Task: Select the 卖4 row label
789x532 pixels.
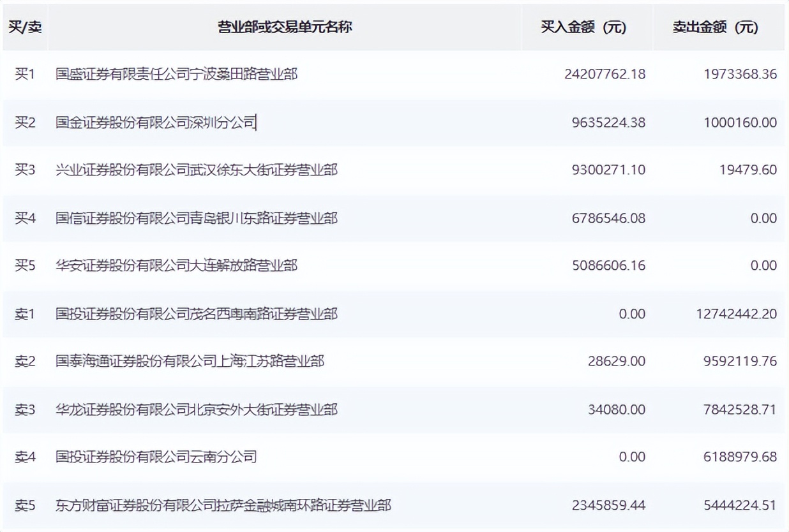Action: [25, 457]
